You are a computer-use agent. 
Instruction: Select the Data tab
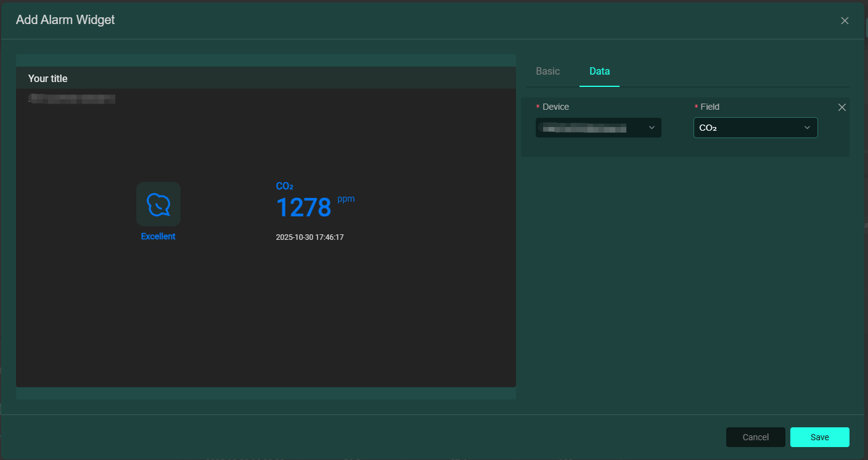tap(599, 72)
